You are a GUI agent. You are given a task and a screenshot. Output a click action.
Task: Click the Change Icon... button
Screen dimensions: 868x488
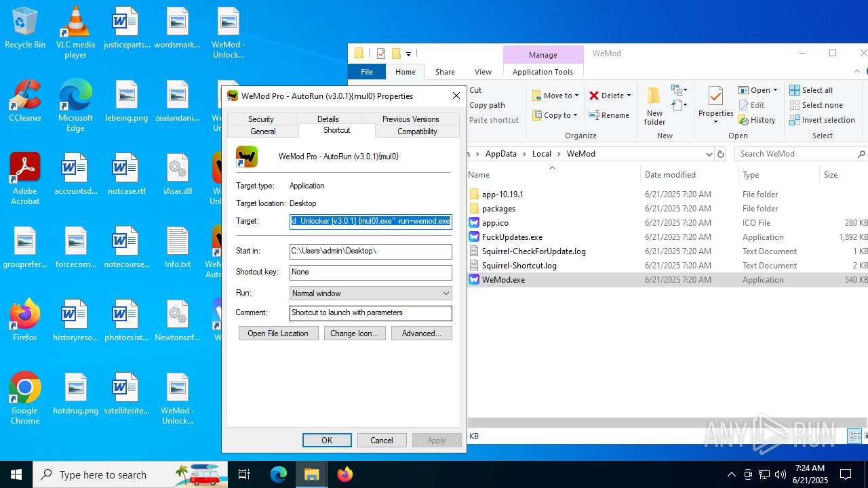354,333
